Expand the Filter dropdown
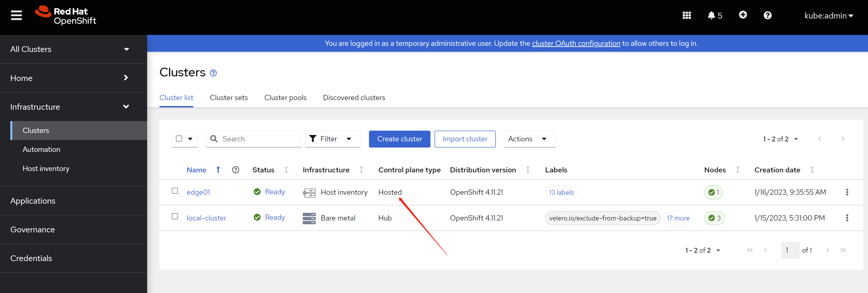The width and height of the screenshot is (868, 293). click(x=332, y=139)
